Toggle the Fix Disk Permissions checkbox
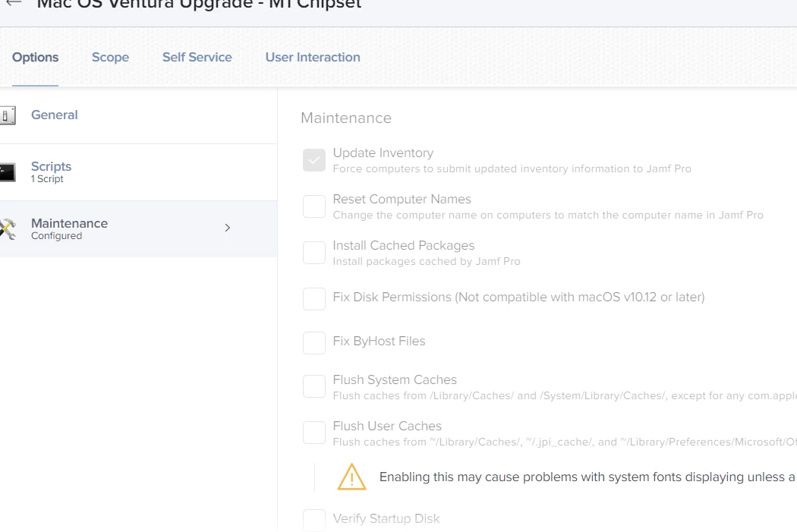The height and width of the screenshot is (532, 797). pos(314,299)
